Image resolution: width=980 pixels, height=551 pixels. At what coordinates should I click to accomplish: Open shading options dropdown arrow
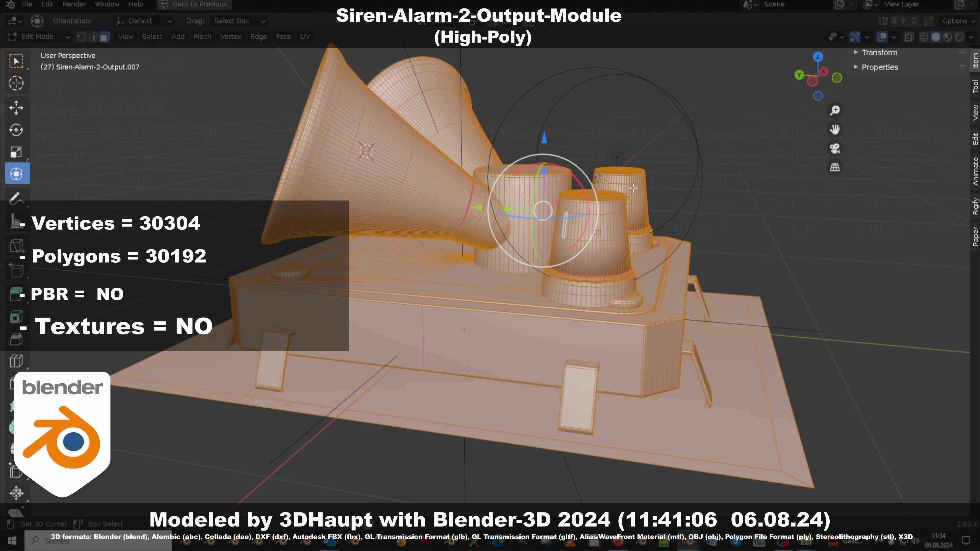971,37
